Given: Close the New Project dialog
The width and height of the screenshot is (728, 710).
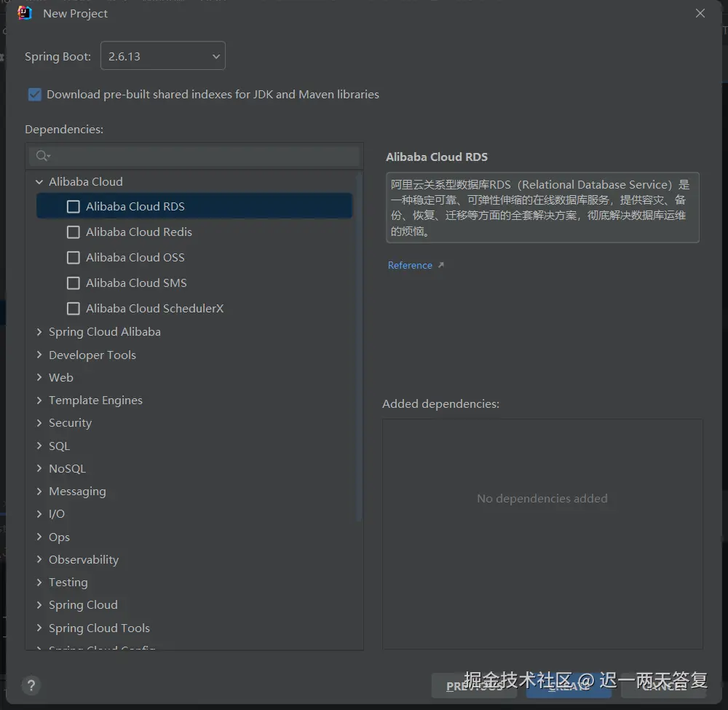Looking at the screenshot, I should 700,13.
